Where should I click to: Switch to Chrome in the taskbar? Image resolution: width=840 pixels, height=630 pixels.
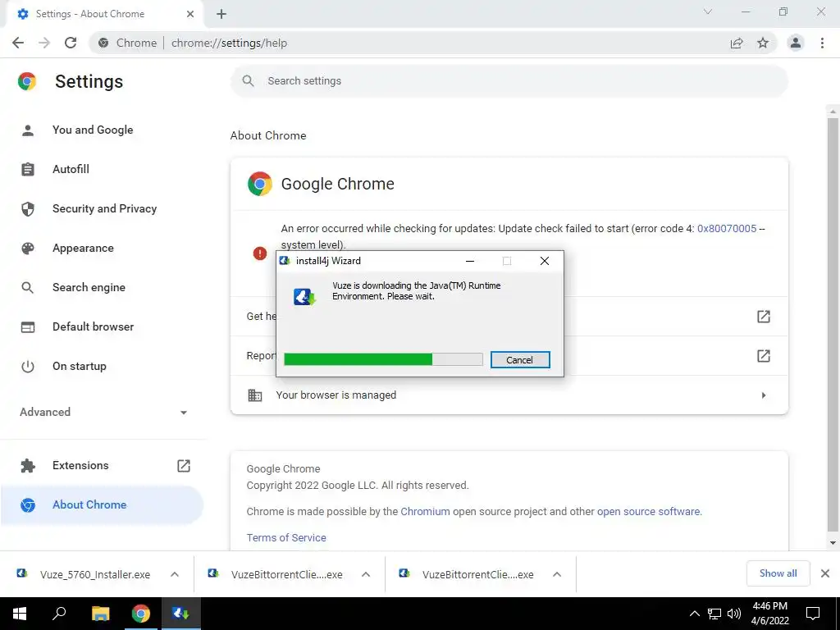click(x=140, y=614)
